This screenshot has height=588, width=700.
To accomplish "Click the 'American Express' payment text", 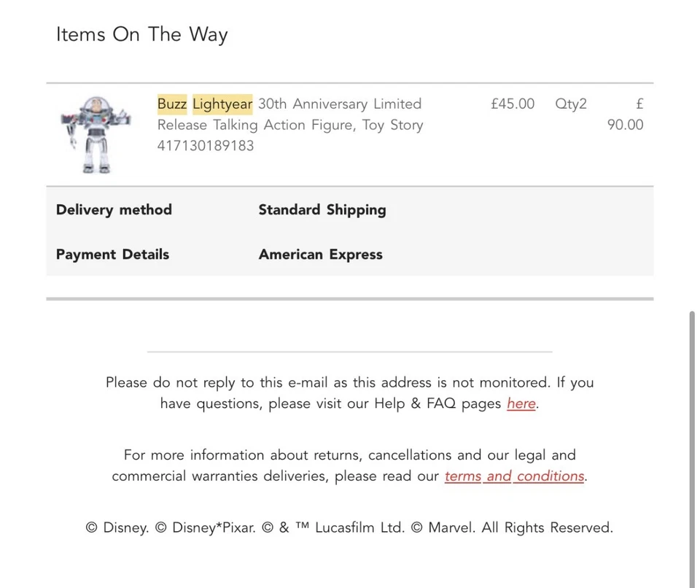I will click(320, 255).
